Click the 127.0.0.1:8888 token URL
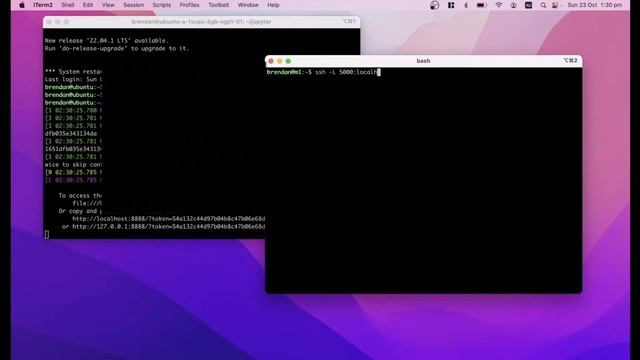Viewport: 640px width, 360px height. [x=169, y=227]
